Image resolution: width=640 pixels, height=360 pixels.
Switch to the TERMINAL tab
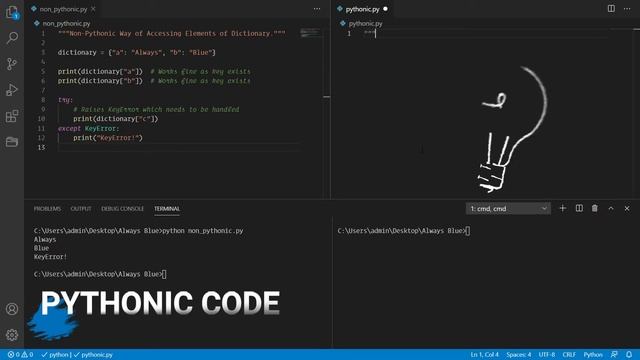pyautogui.click(x=167, y=209)
